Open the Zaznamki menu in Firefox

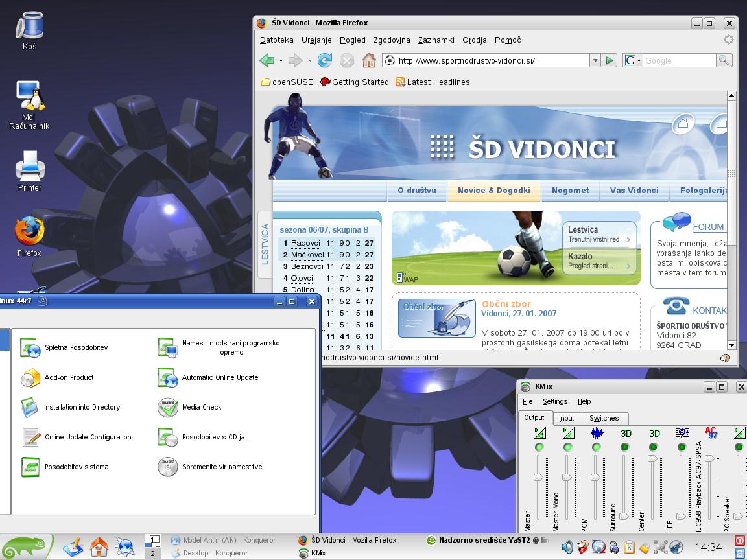(x=436, y=40)
